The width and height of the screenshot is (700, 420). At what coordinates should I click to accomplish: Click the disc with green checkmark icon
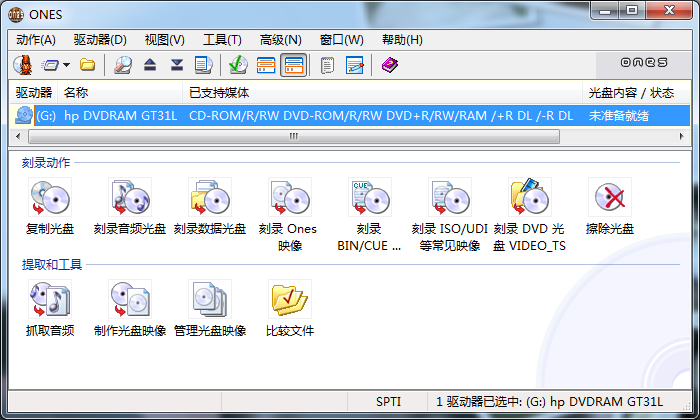coord(238,65)
